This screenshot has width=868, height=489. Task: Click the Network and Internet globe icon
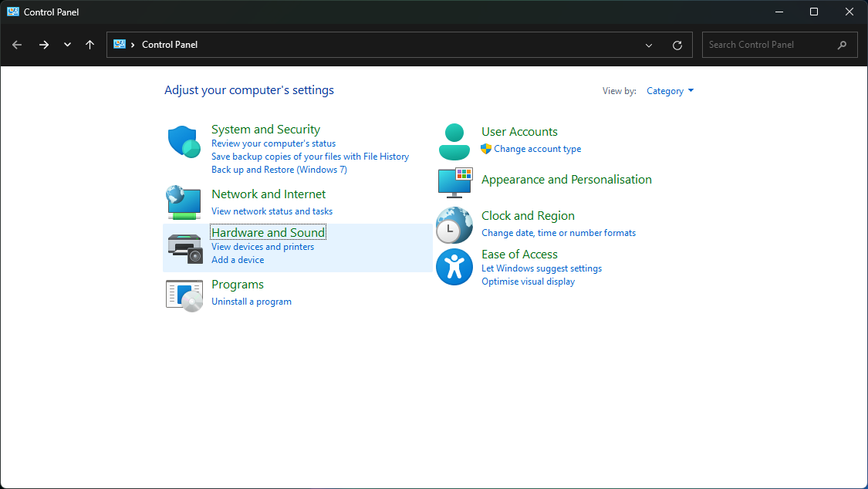(183, 203)
